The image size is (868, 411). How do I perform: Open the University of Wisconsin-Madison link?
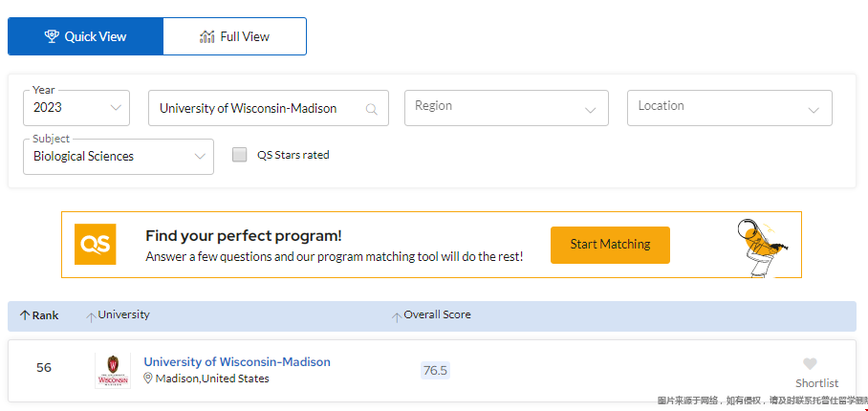coord(237,362)
